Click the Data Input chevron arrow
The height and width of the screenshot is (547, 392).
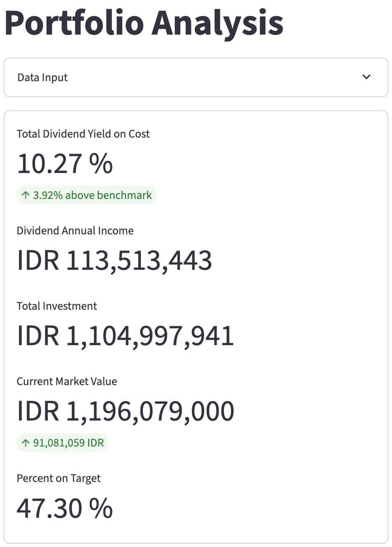(366, 77)
